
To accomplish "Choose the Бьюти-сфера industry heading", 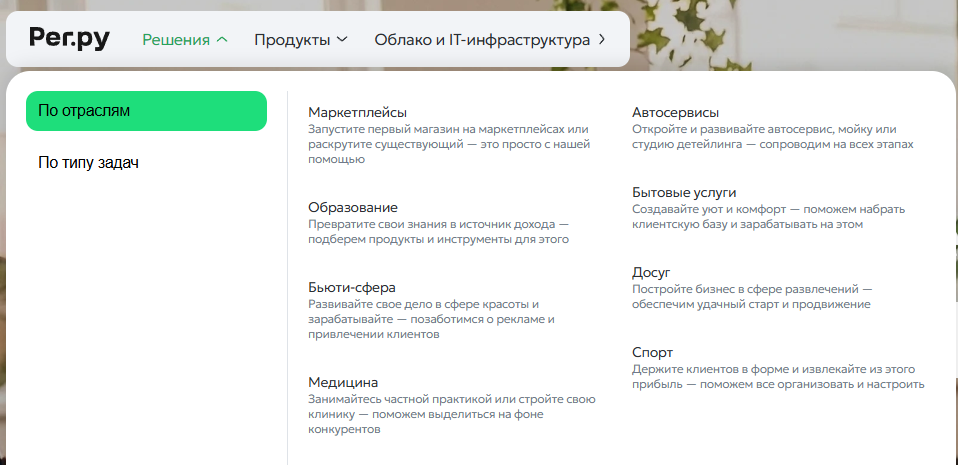I will coord(352,287).
